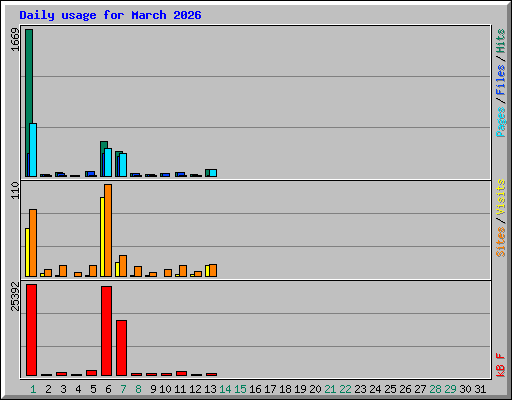
Task: Select day 11 on the x-axis
Action: pos(180,389)
